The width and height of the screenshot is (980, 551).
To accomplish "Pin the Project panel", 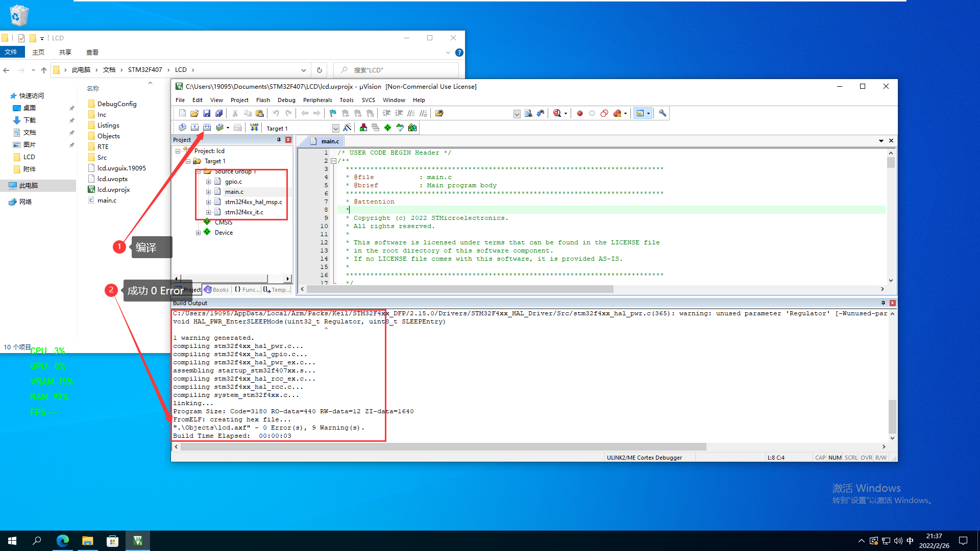I will pyautogui.click(x=279, y=140).
